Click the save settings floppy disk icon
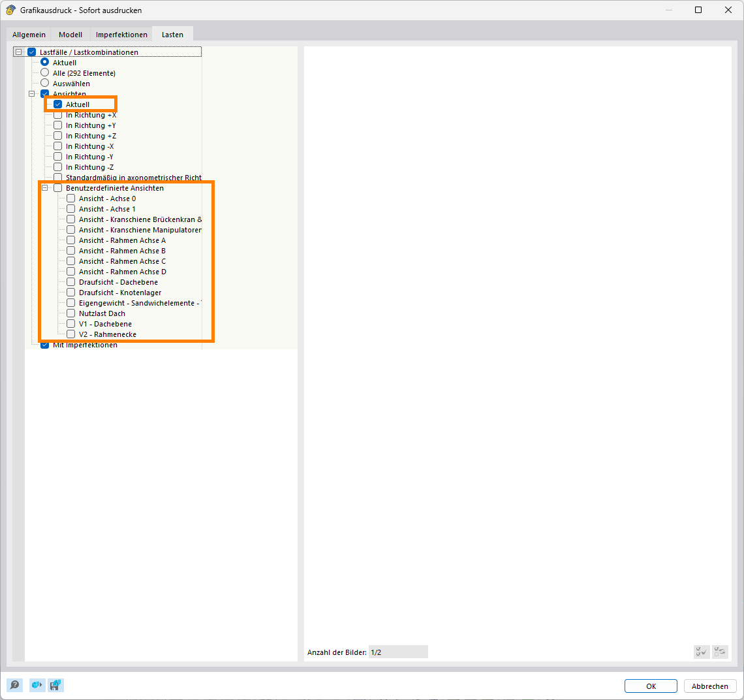Image resolution: width=744 pixels, height=700 pixels. click(x=55, y=685)
